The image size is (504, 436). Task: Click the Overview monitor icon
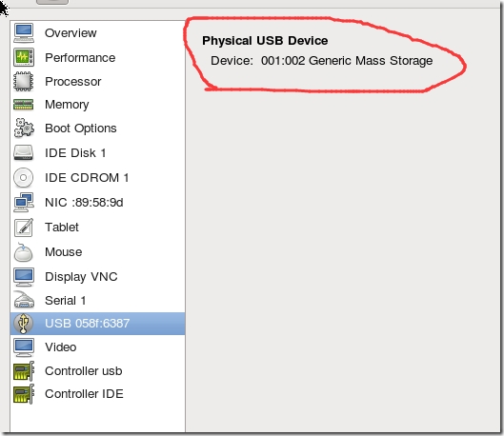coord(24,32)
